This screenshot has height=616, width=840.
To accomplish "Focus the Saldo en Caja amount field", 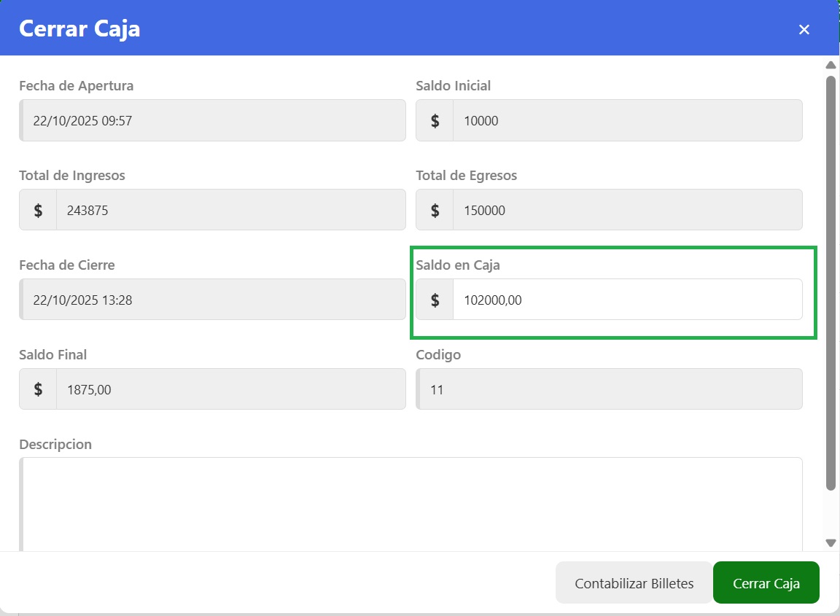I will tap(627, 300).
